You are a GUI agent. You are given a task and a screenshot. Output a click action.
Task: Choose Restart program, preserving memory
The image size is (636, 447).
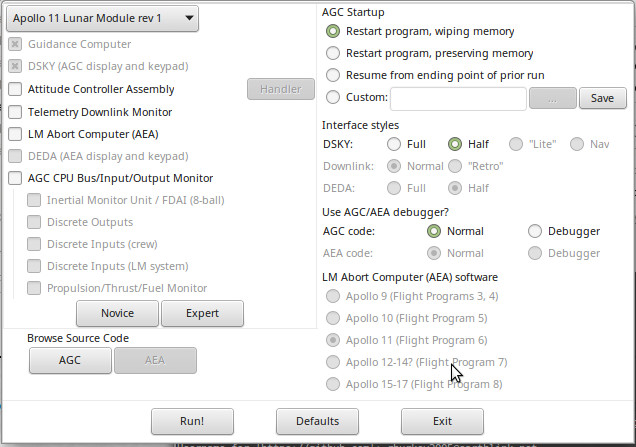(x=333, y=53)
